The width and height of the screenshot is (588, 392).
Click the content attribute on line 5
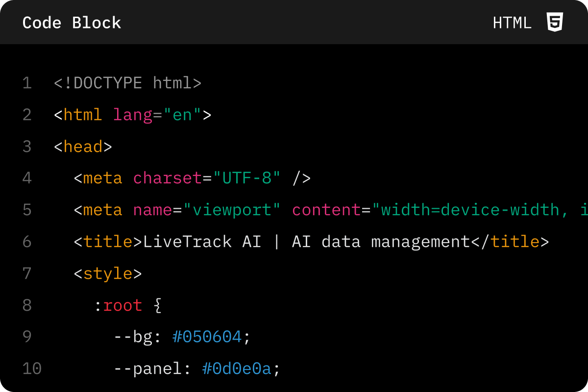pos(326,210)
